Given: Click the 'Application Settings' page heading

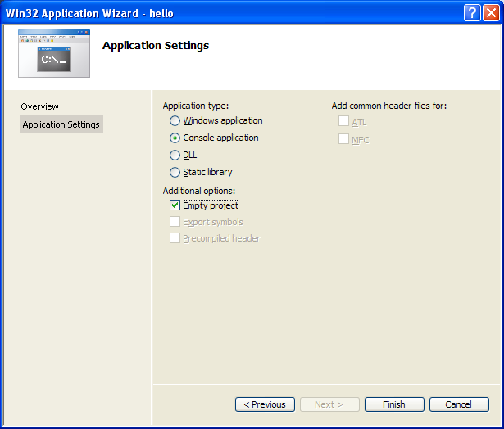Looking at the screenshot, I should click(x=156, y=46).
